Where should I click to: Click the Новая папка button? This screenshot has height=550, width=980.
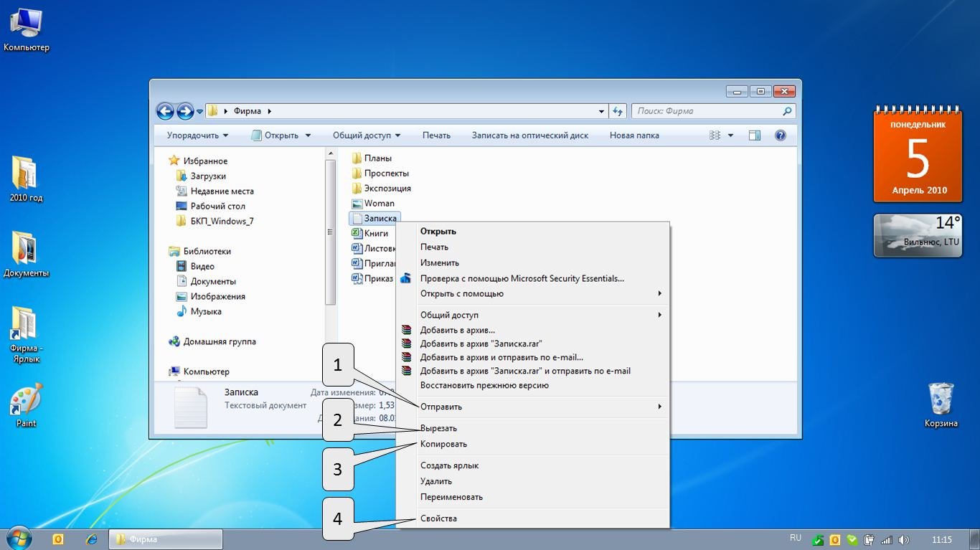tap(633, 136)
